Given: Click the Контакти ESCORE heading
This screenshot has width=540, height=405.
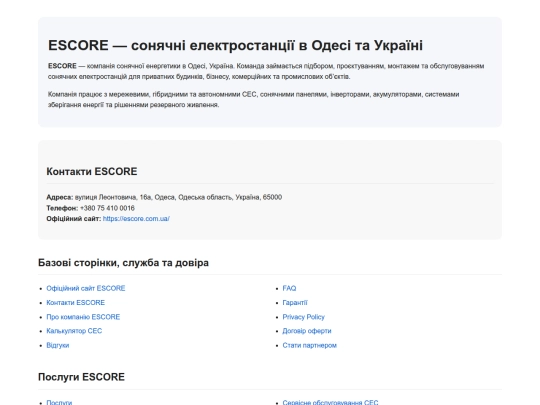Looking at the screenshot, I should (92, 171).
